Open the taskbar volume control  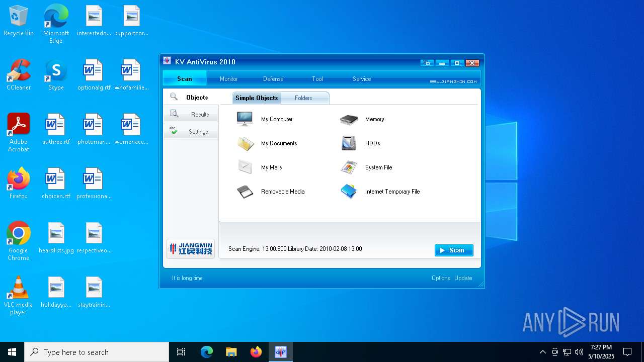[579, 352]
